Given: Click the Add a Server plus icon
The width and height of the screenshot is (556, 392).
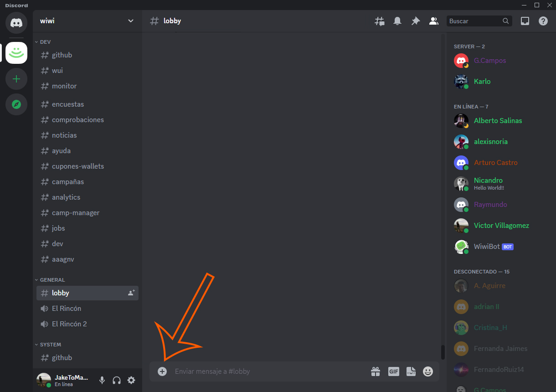Looking at the screenshot, I should coord(16,79).
